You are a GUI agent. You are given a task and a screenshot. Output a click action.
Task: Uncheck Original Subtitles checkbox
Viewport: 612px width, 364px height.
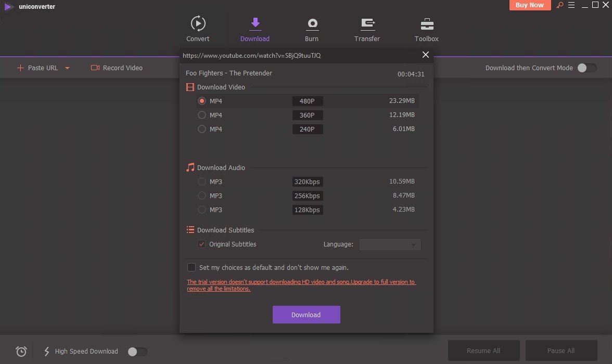tap(201, 244)
